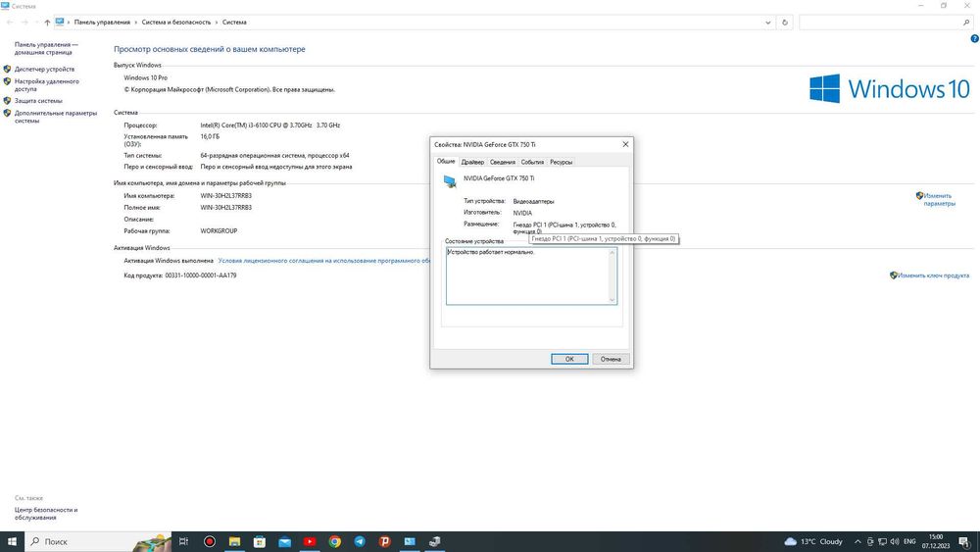Show hidden system tray icons
Screen dimensions: 980x552
click(857, 541)
